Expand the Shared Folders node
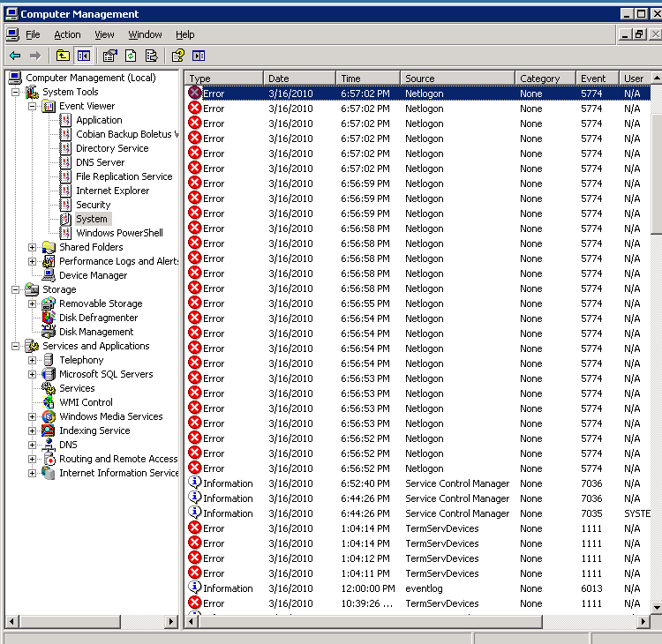Viewport: 662px width, 644px height. pyautogui.click(x=33, y=247)
